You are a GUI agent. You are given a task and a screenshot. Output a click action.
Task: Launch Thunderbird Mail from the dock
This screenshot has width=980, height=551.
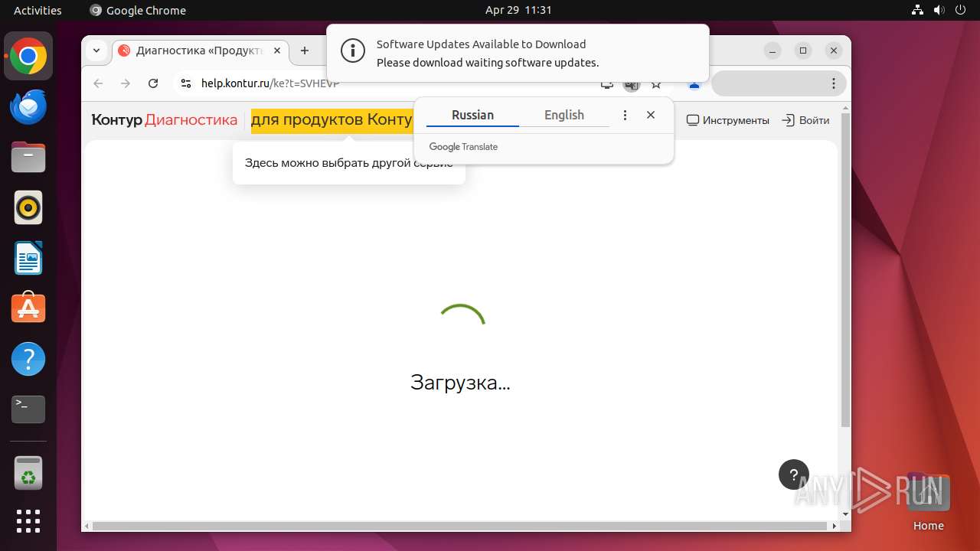[x=28, y=107]
